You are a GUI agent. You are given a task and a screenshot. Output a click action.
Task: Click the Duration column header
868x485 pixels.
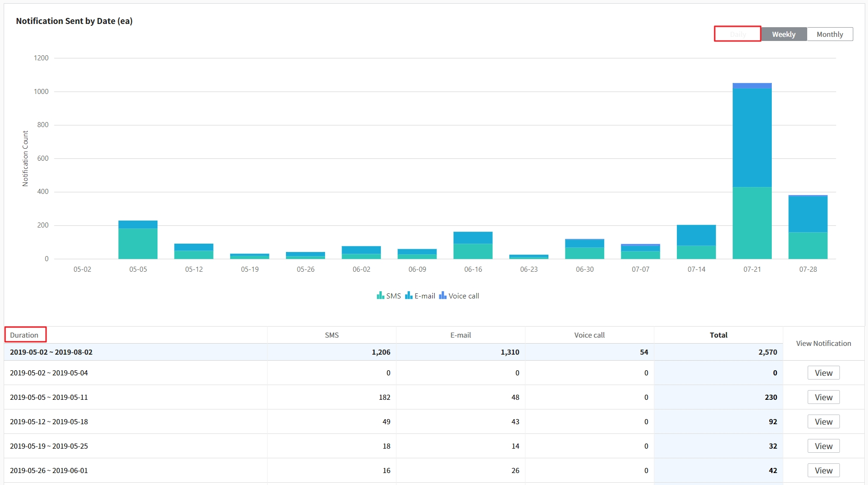[x=24, y=335]
